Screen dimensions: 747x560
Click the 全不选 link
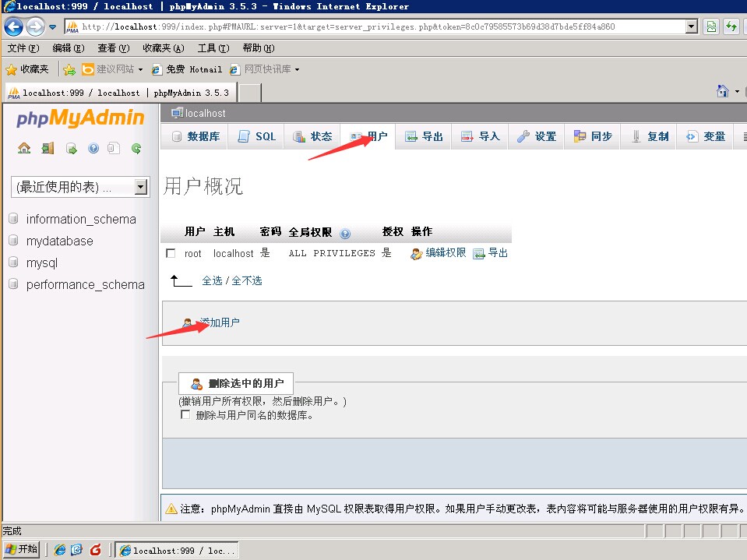pos(247,280)
